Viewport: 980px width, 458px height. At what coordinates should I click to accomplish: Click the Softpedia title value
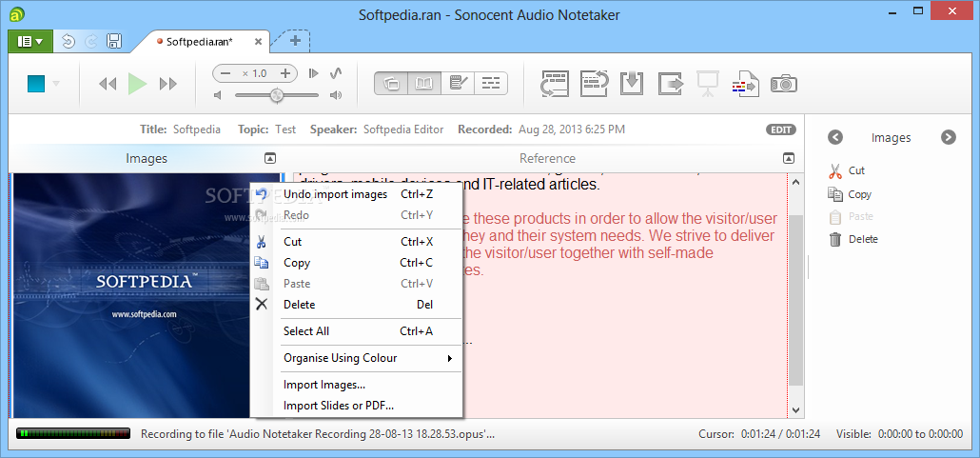[197, 129]
